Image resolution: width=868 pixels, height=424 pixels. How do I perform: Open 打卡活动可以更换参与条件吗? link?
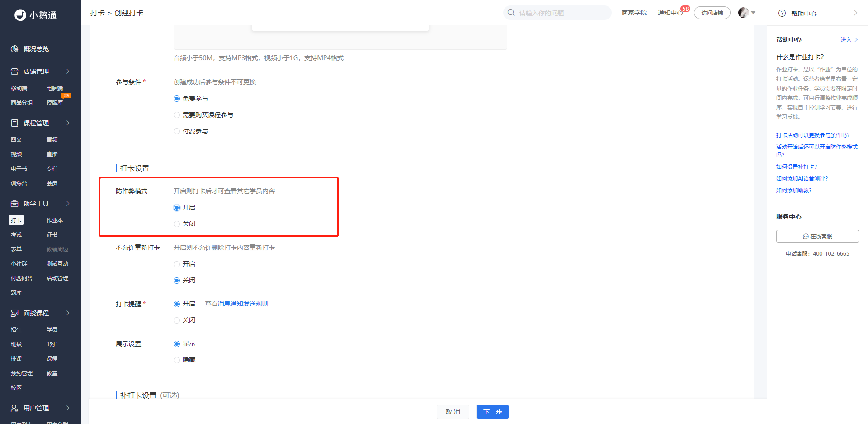[813, 135]
